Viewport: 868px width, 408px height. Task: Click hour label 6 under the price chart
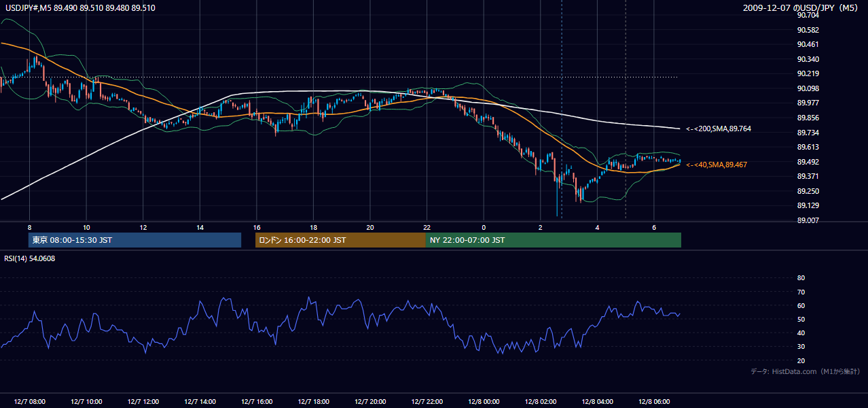(653, 227)
